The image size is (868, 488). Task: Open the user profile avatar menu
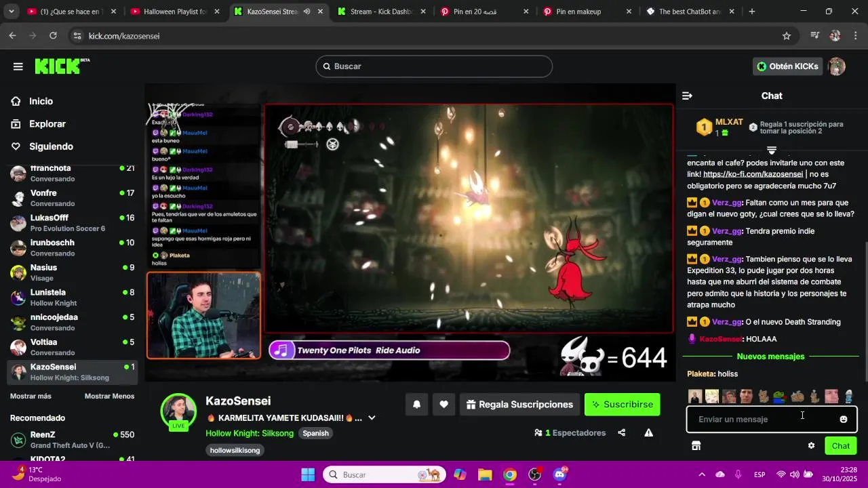pyautogui.click(x=837, y=66)
